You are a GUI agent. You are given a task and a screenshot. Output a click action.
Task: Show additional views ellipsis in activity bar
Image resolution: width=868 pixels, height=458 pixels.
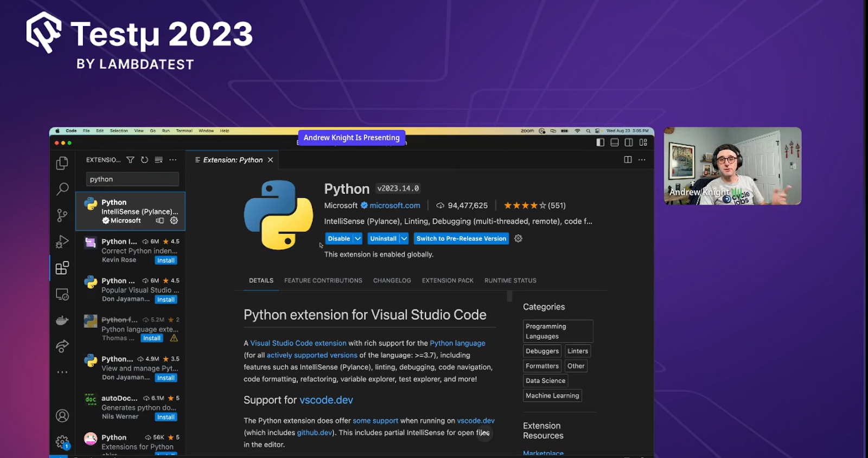pyautogui.click(x=62, y=372)
